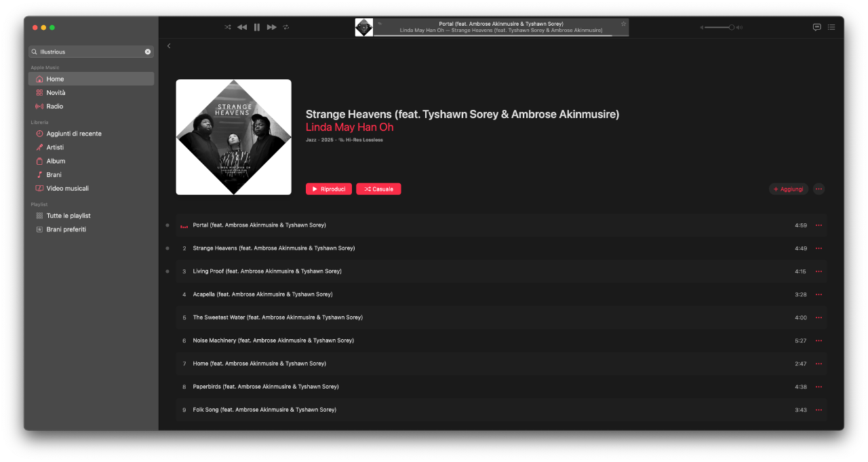Screen dimensions: 868x462
Task: Toggle the repeat playback icon
Action: pos(286,27)
